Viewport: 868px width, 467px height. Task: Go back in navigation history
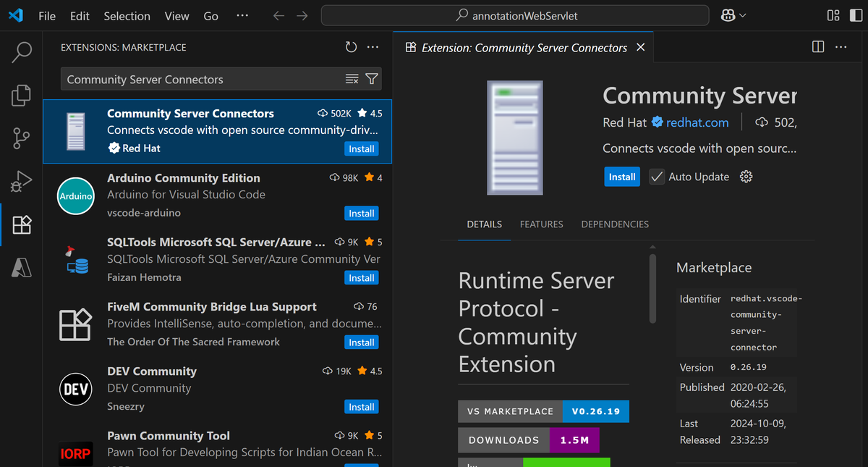278,15
